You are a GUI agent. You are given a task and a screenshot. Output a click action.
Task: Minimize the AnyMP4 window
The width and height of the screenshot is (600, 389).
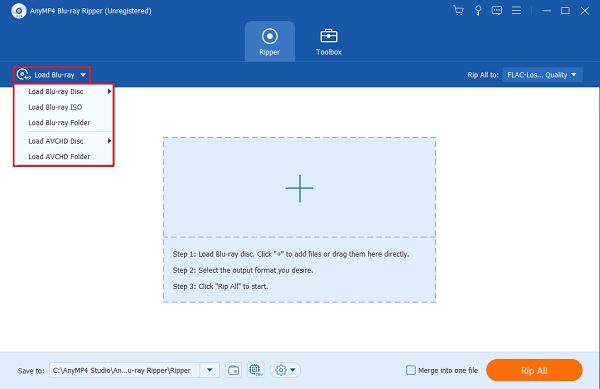point(546,11)
